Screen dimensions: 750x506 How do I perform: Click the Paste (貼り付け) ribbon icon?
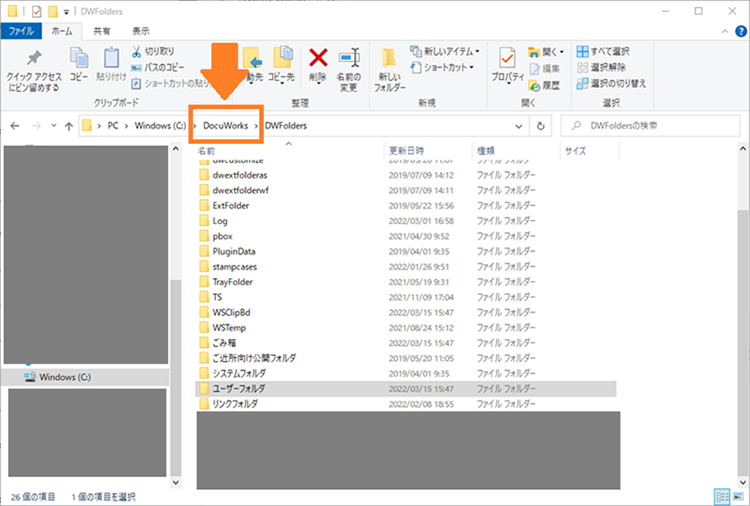click(111, 65)
